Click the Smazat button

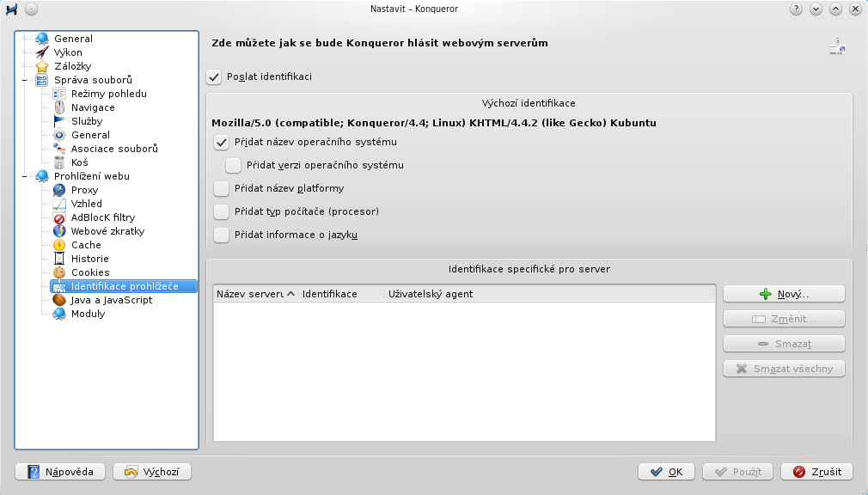point(784,344)
